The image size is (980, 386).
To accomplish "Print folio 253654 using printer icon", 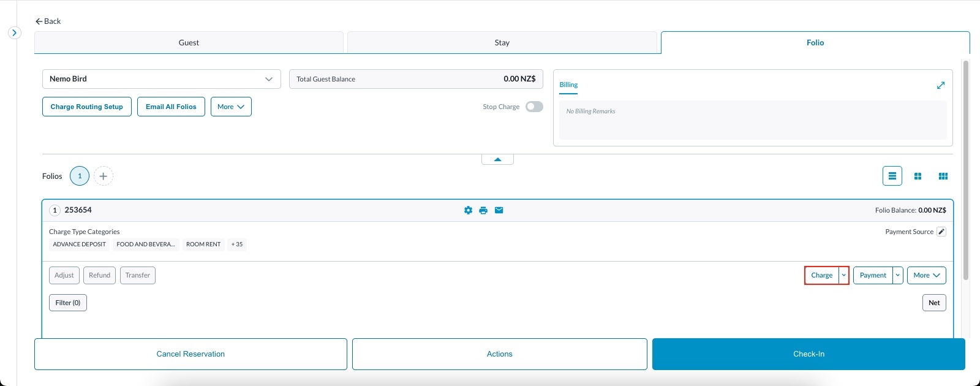I will pyautogui.click(x=483, y=210).
